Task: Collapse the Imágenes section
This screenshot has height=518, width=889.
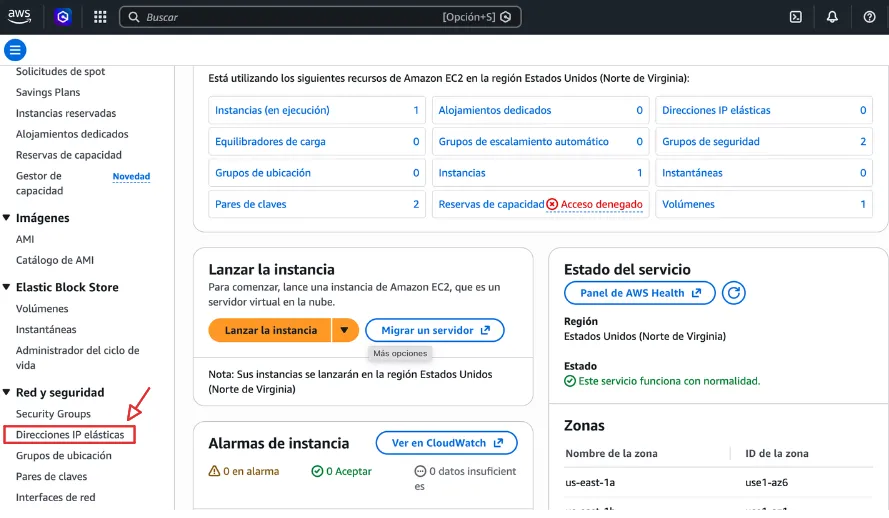Action: tap(7, 218)
